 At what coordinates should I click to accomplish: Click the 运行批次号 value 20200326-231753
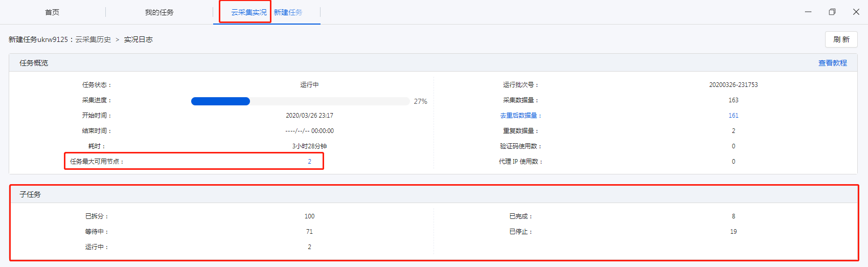733,85
